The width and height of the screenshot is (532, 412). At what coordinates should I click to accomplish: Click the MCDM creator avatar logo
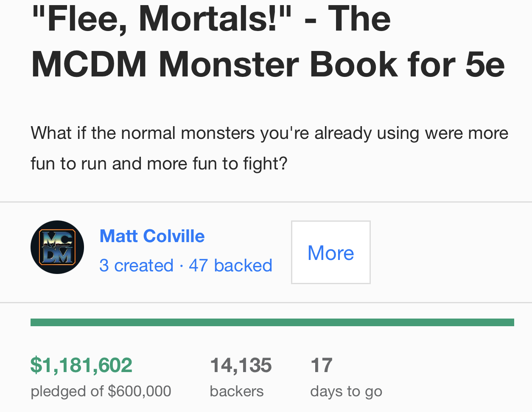point(57,247)
